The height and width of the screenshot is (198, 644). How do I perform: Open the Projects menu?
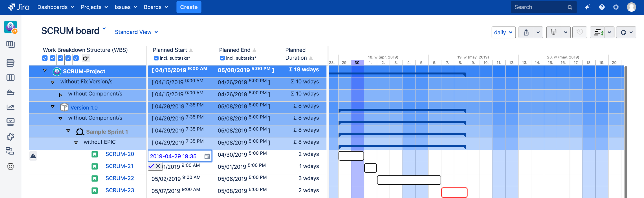[94, 7]
